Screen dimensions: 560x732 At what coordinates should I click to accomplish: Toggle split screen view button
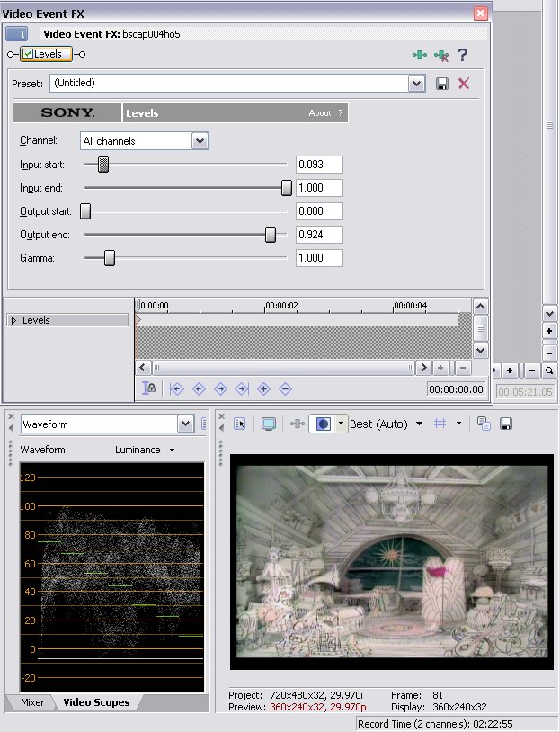click(x=323, y=424)
